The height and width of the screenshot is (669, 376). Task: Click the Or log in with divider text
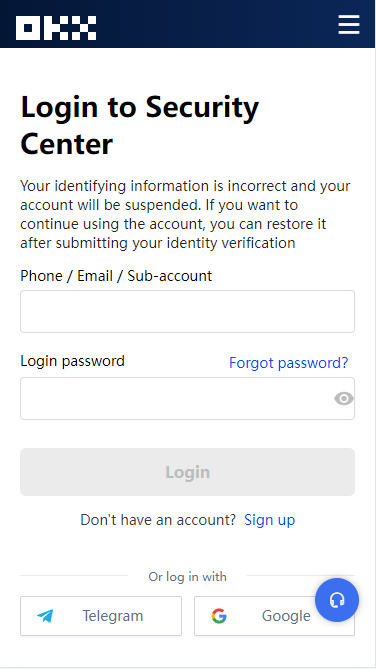(x=187, y=577)
